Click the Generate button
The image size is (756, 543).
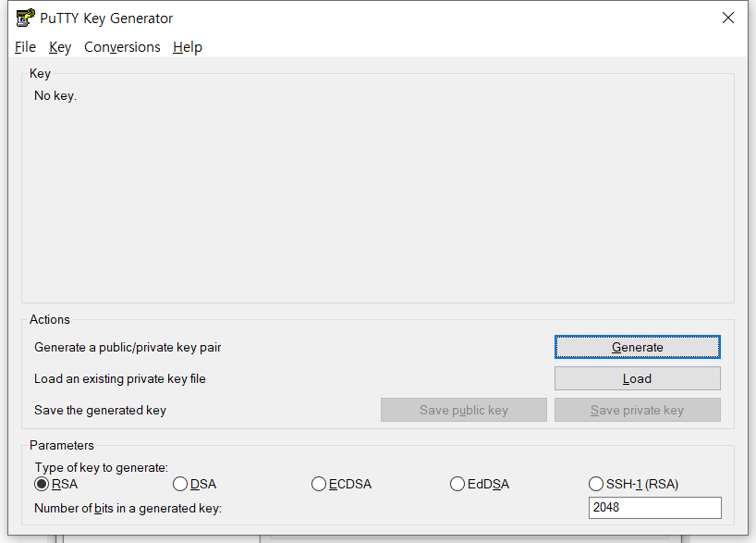pos(638,347)
